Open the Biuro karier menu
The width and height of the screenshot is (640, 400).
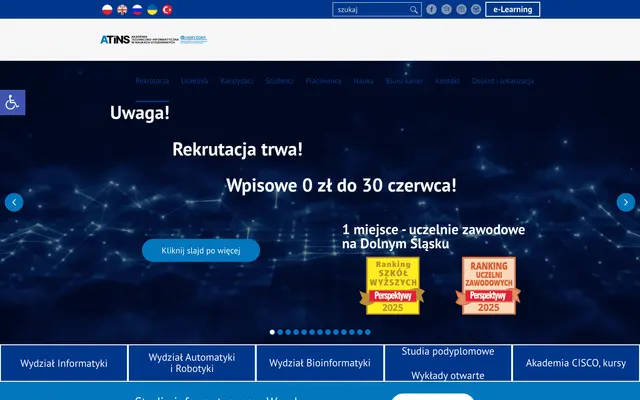pyautogui.click(x=404, y=81)
